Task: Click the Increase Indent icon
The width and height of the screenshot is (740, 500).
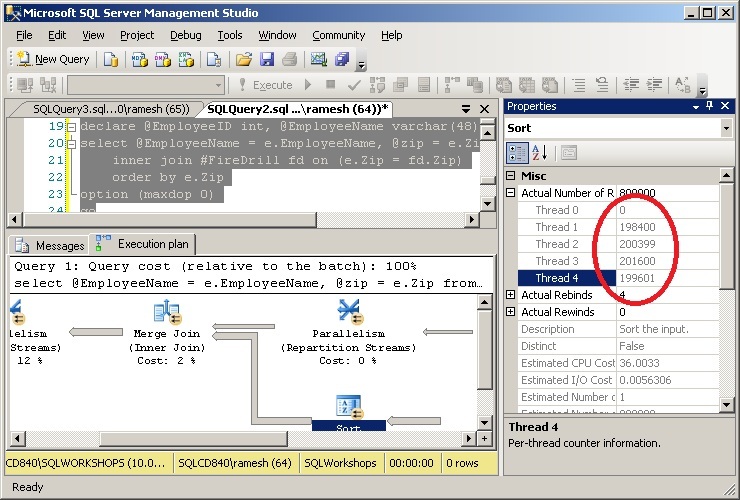Action: [654, 85]
